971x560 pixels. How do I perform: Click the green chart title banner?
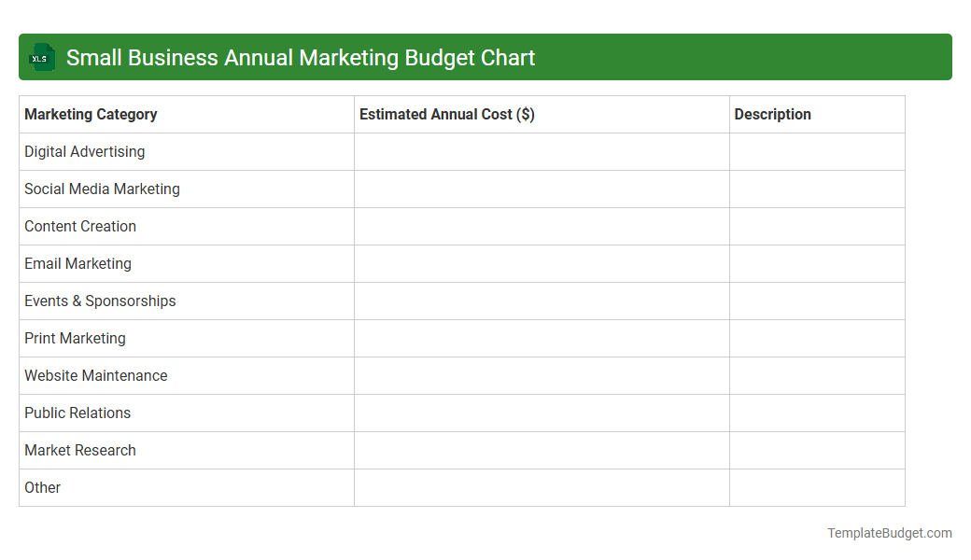click(485, 57)
